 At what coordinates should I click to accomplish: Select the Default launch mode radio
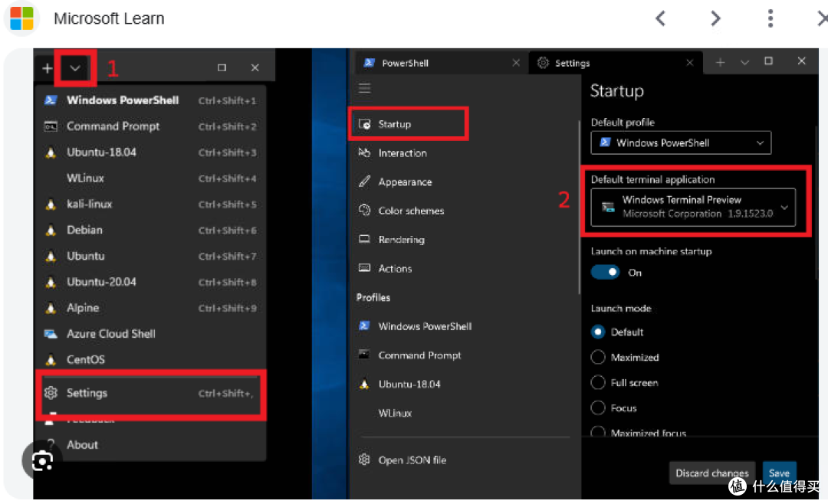click(598, 332)
